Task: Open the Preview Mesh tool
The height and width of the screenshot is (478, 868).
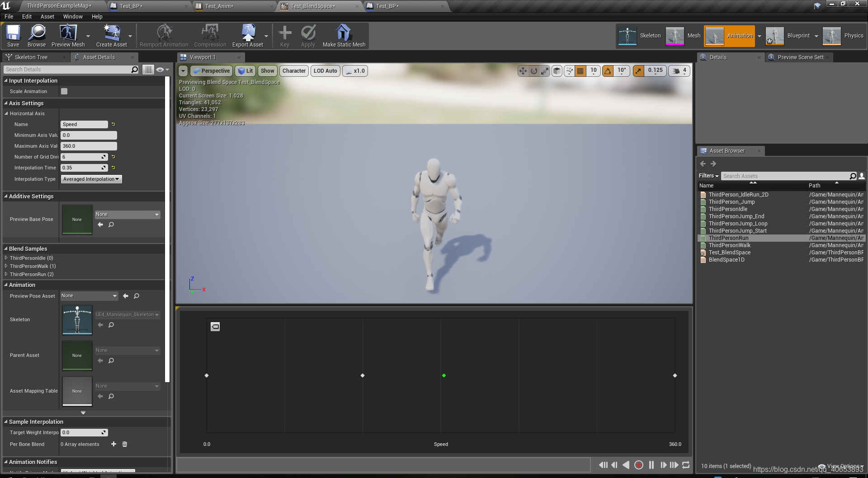Action: (68, 35)
